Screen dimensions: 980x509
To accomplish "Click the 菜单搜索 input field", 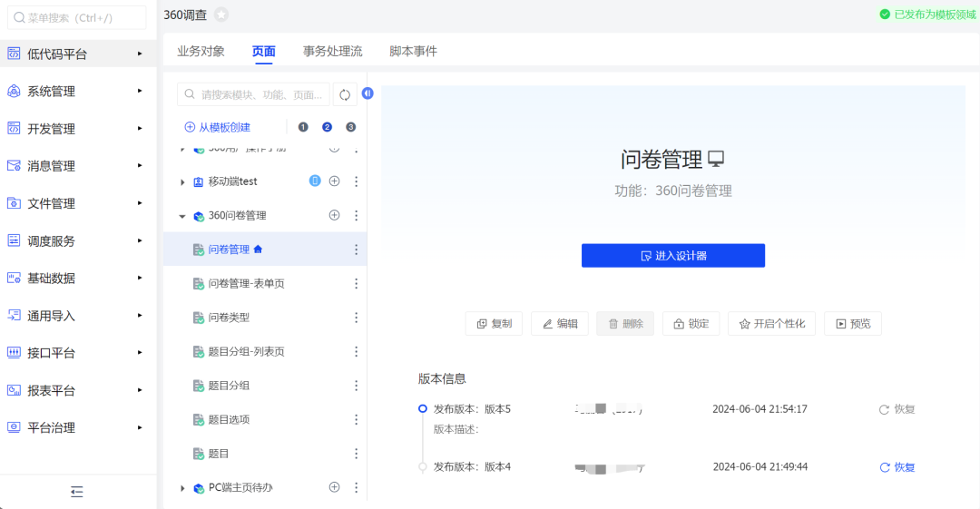I will (78, 17).
